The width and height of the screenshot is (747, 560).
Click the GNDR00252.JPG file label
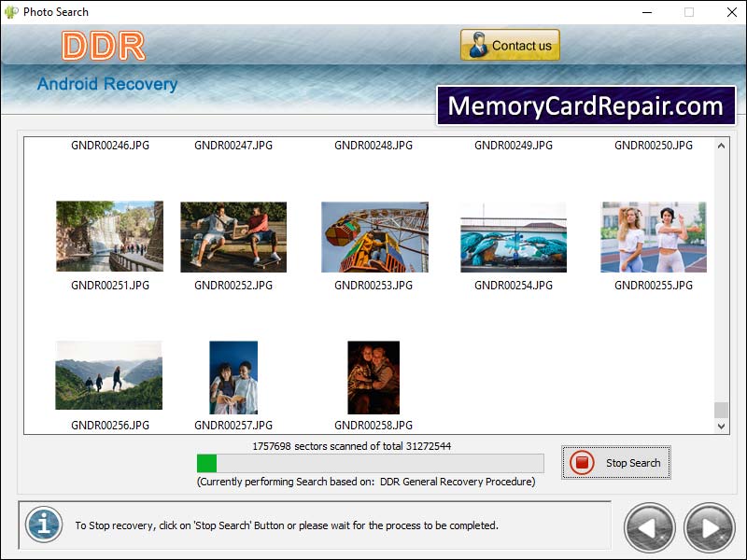coord(233,286)
